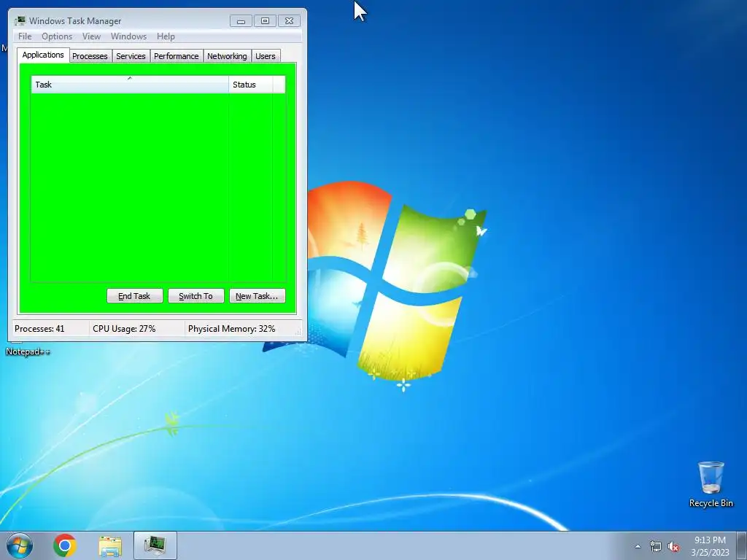747x560 pixels.
Task: Maximize the Windows Task Manager window
Action: (265, 21)
